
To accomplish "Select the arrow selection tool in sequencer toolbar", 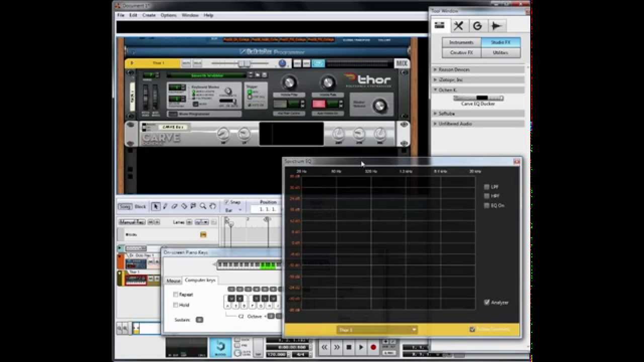I will pos(156,207).
